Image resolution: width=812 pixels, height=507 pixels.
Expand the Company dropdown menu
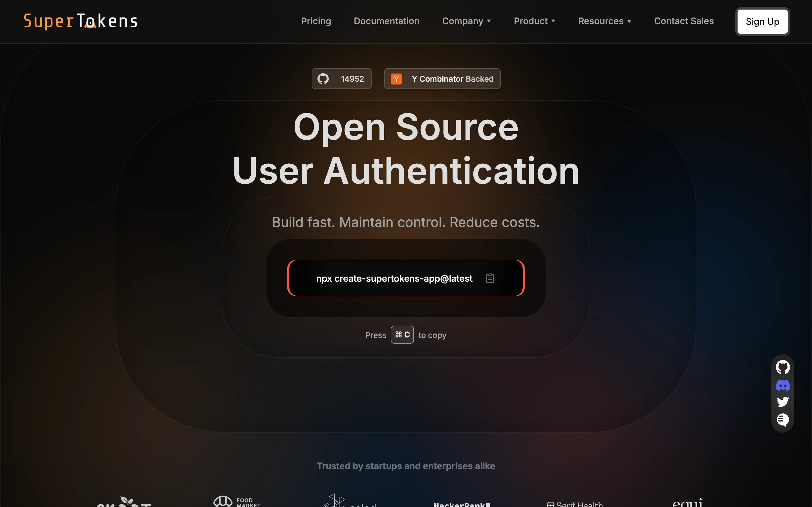[x=466, y=21]
